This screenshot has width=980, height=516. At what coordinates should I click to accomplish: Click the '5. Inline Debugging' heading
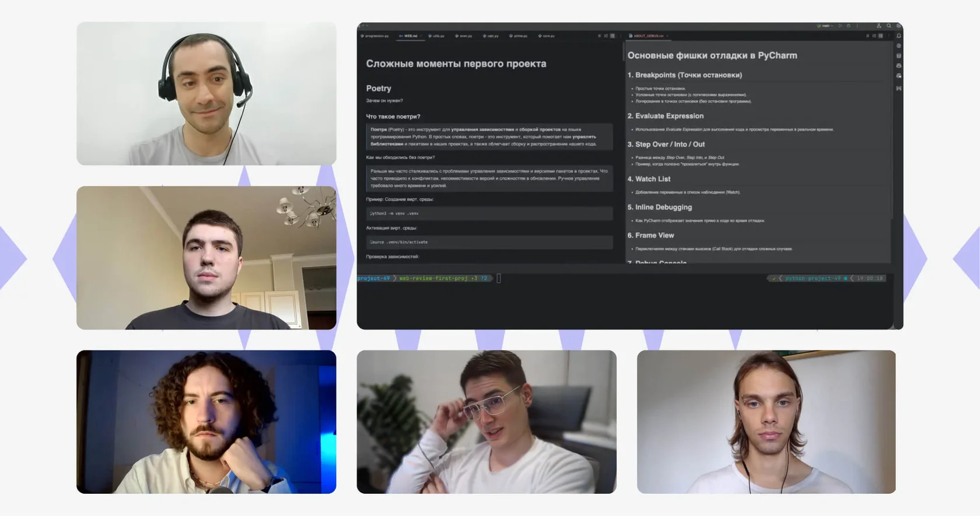[x=660, y=207]
